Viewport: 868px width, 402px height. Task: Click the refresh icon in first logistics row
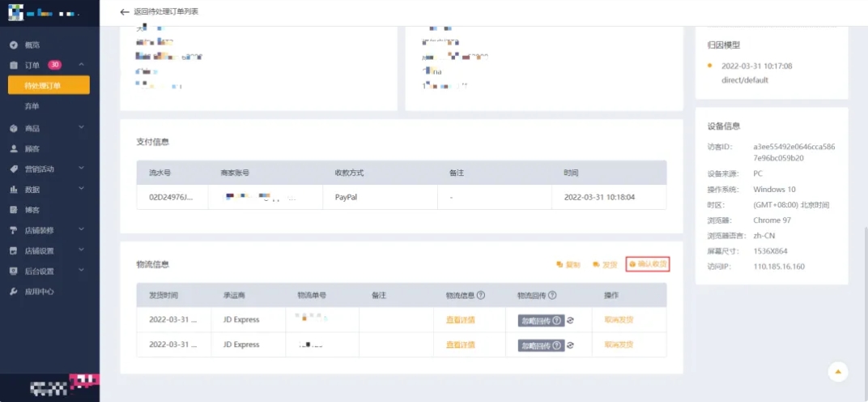pos(570,320)
